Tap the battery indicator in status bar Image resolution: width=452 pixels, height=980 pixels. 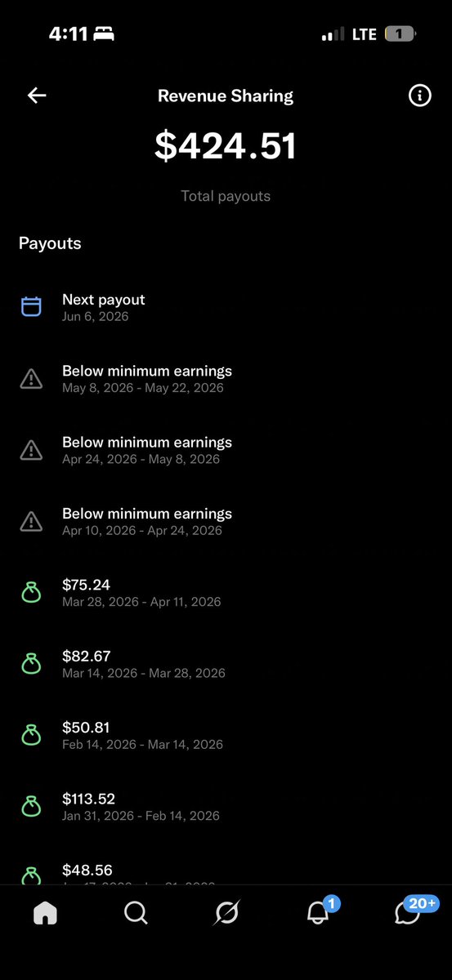400,34
